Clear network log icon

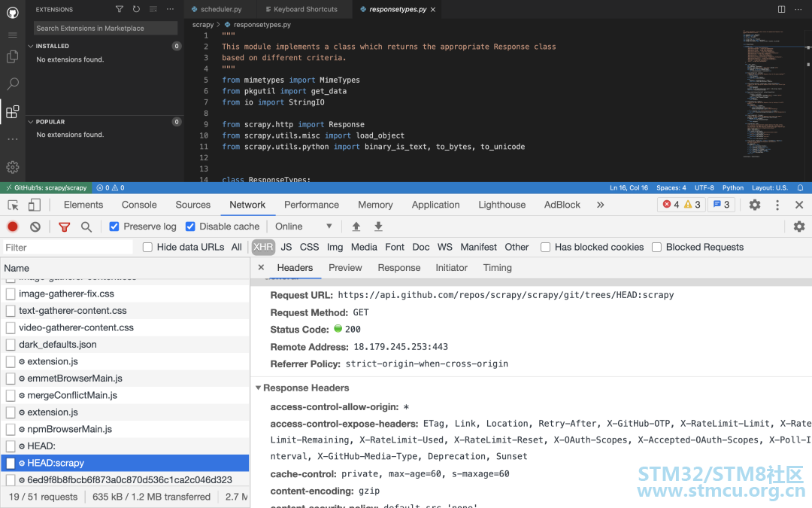(x=35, y=227)
